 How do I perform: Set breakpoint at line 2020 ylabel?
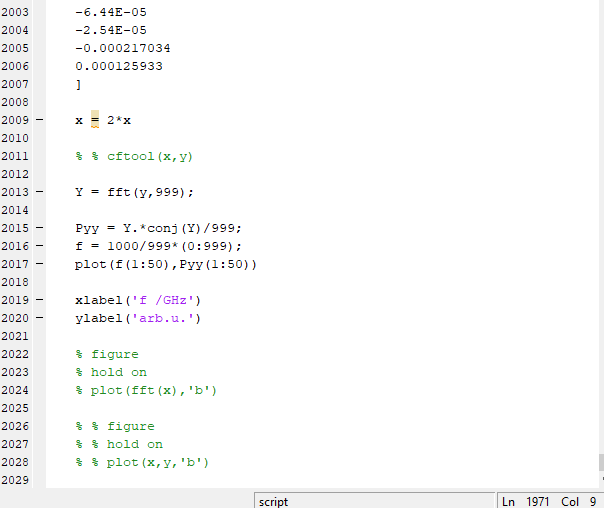pyautogui.click(x=39, y=318)
